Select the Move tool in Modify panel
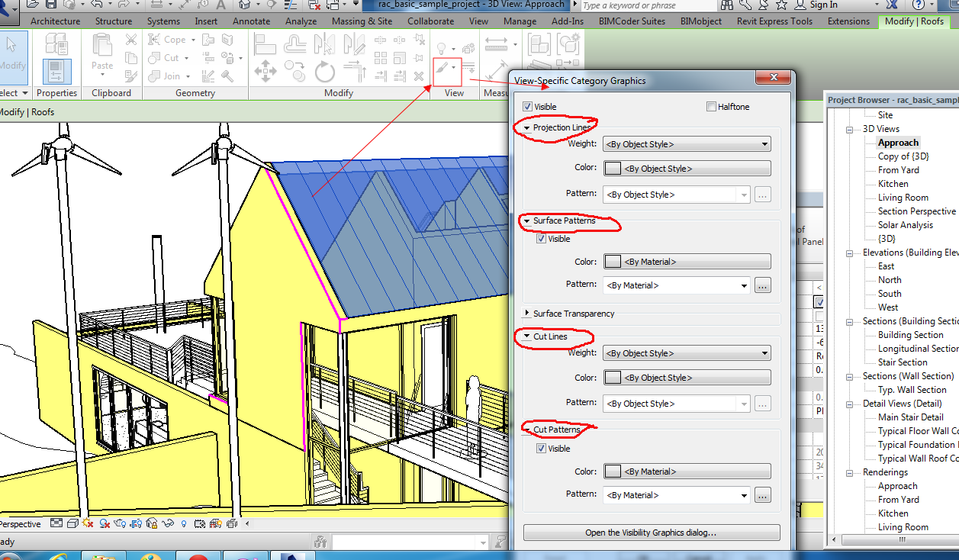Image resolution: width=959 pixels, height=560 pixels. coord(265,71)
